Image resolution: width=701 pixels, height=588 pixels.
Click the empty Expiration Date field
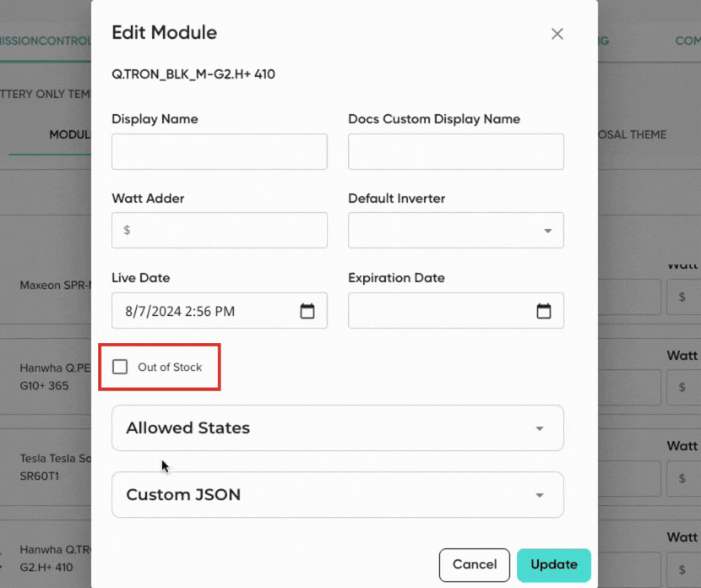[439, 311]
